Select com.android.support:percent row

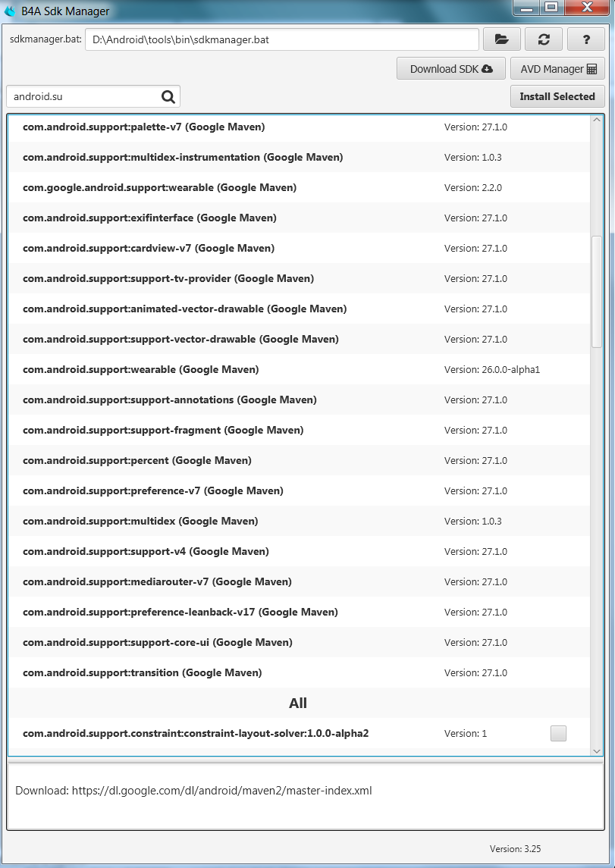[x=299, y=460]
